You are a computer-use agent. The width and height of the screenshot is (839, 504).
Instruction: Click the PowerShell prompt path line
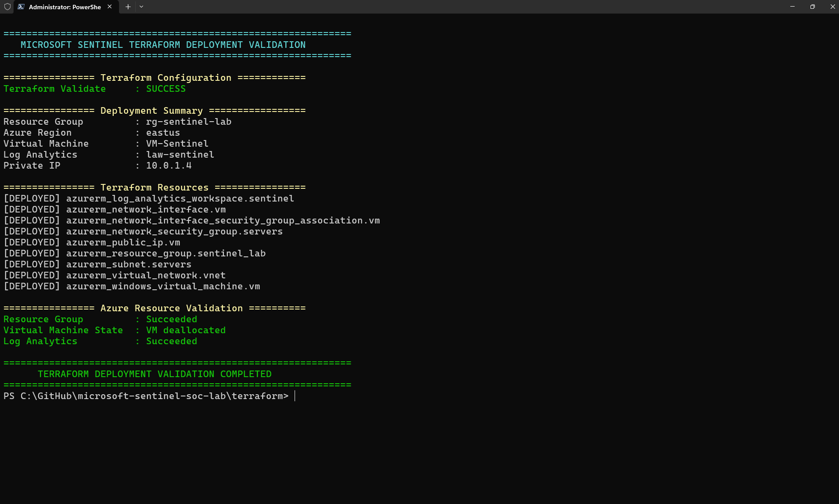146,396
